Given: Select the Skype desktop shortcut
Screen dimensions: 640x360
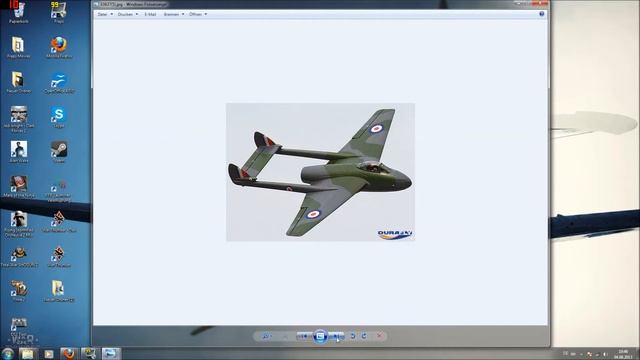Looking at the screenshot, I should (59, 117).
